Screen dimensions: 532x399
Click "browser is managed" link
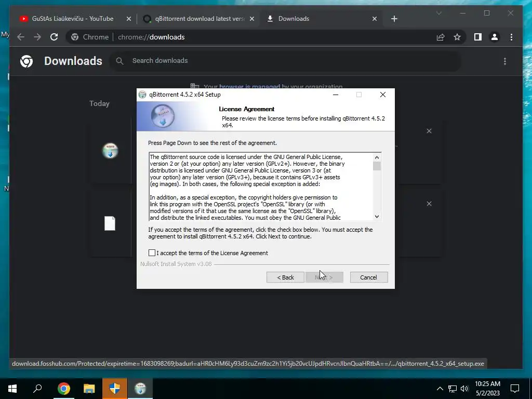pos(249,87)
